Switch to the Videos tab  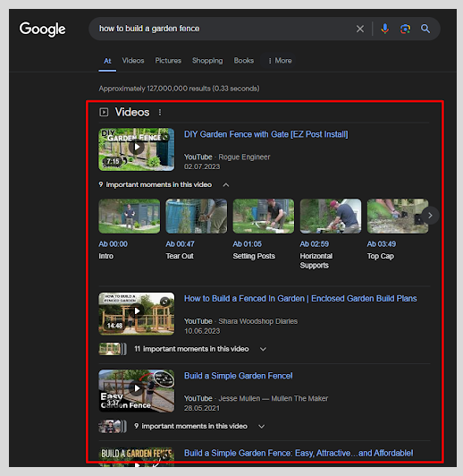pyautogui.click(x=133, y=61)
